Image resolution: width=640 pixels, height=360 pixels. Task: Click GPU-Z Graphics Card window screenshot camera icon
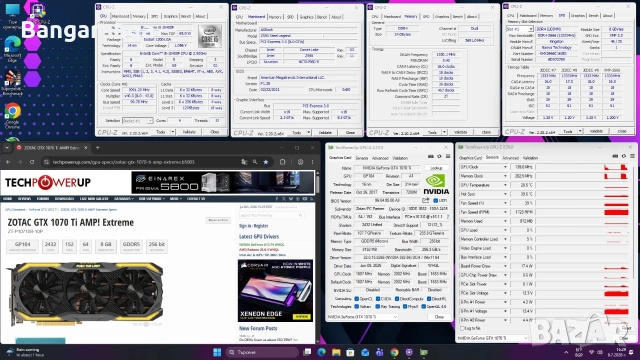[431, 157]
